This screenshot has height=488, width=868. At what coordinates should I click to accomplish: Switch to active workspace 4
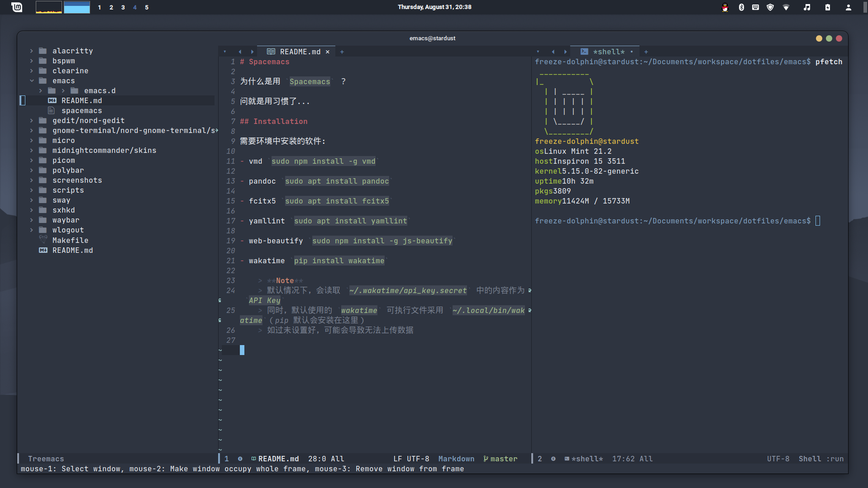pos(135,7)
